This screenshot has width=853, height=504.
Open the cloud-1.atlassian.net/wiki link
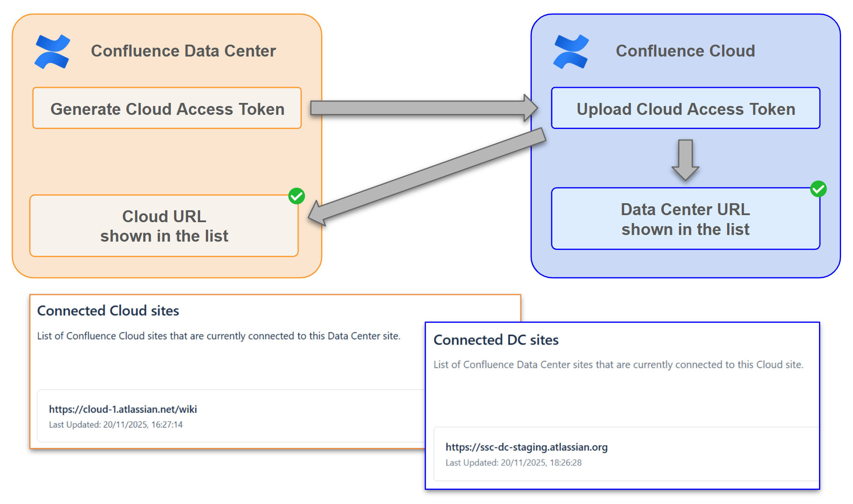123,409
